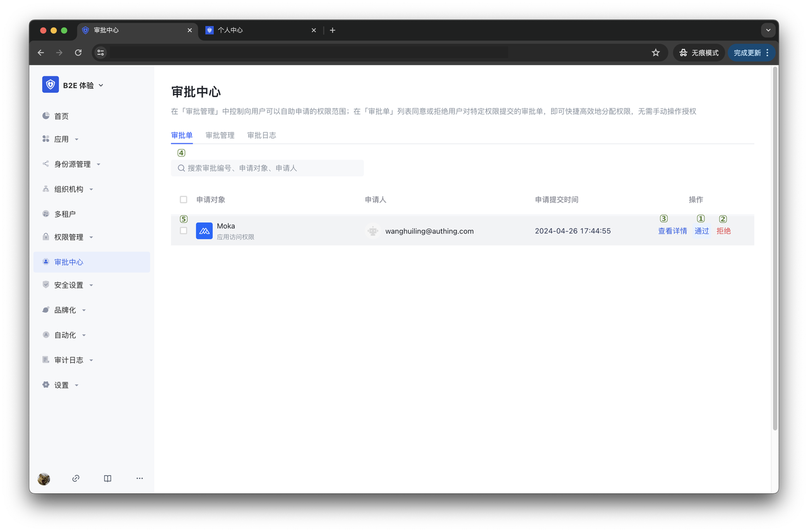Bookmark this page with the star icon
This screenshot has width=808, height=532.
[655, 53]
